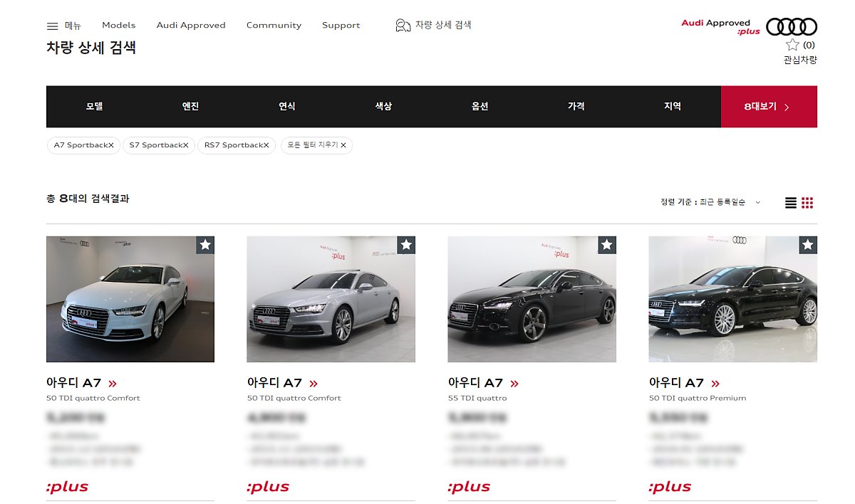
Task: Click the 차량 상세 검색 car search icon
Action: pyautogui.click(x=403, y=26)
